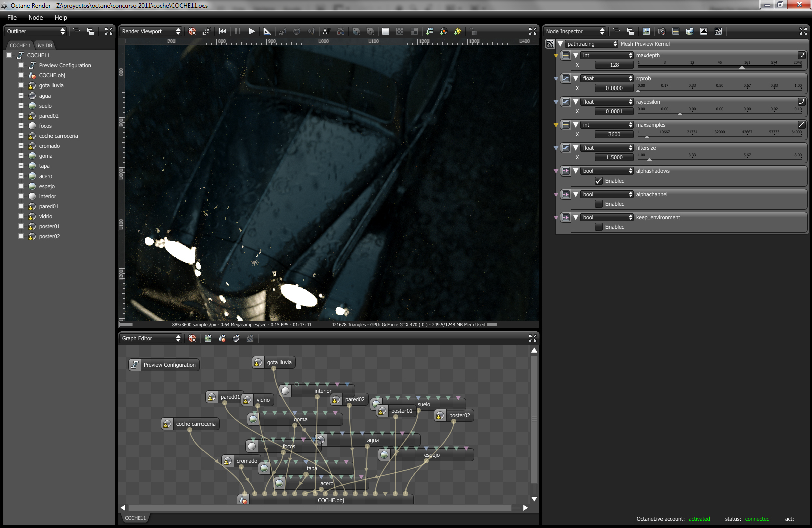Viewport: 812px width, 528px height.
Task: Click the maxsamples slider track
Action: coord(720,136)
